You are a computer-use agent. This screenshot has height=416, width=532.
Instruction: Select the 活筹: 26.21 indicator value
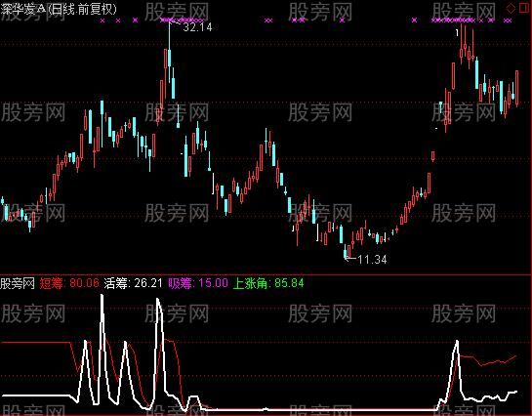(x=134, y=283)
